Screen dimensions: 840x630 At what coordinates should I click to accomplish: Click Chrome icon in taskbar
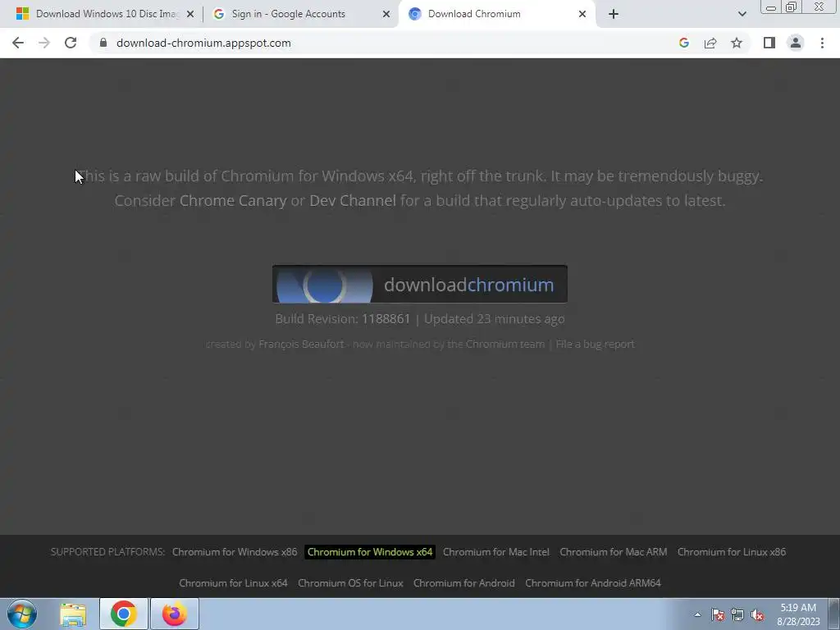[x=124, y=614]
